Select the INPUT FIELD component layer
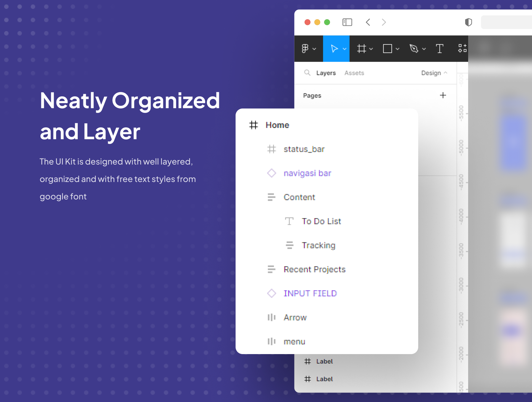This screenshot has width=532, height=402. [x=310, y=293]
